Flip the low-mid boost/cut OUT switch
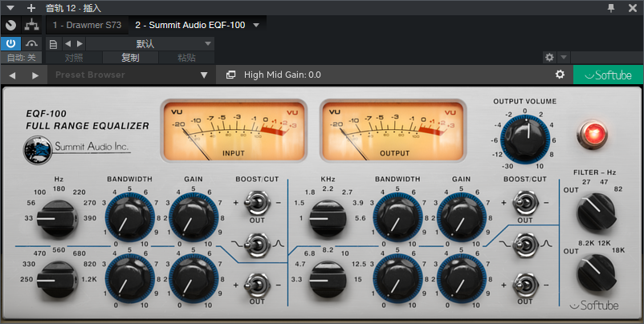Screen dimensions: 644x324 (x=257, y=285)
